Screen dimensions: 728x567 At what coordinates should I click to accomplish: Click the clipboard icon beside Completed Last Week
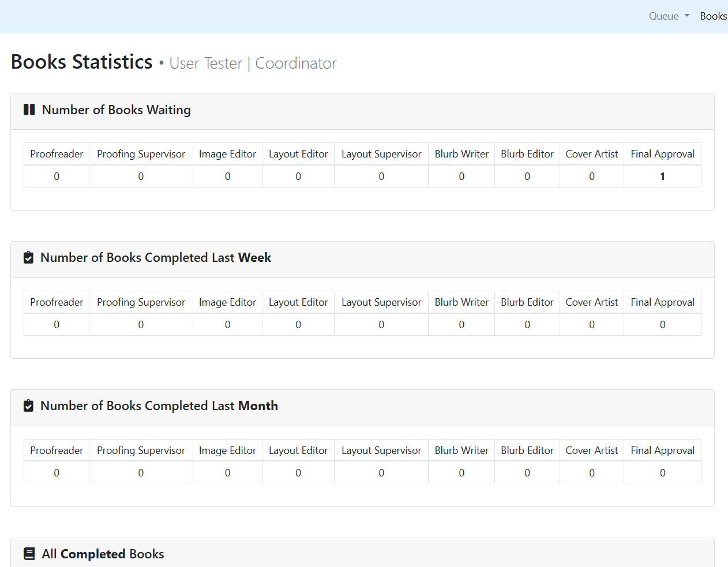28,258
